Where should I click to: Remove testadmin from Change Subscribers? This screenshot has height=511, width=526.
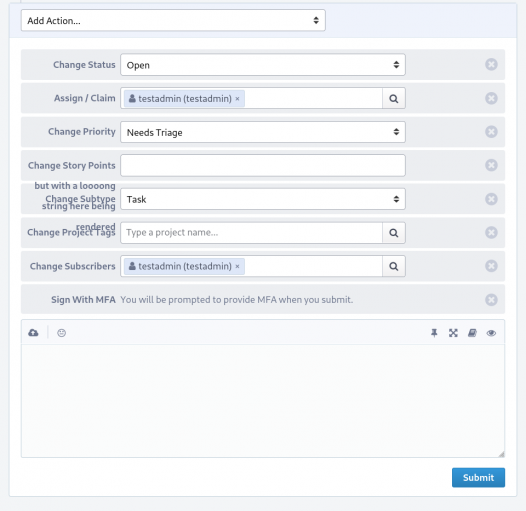coord(238,266)
